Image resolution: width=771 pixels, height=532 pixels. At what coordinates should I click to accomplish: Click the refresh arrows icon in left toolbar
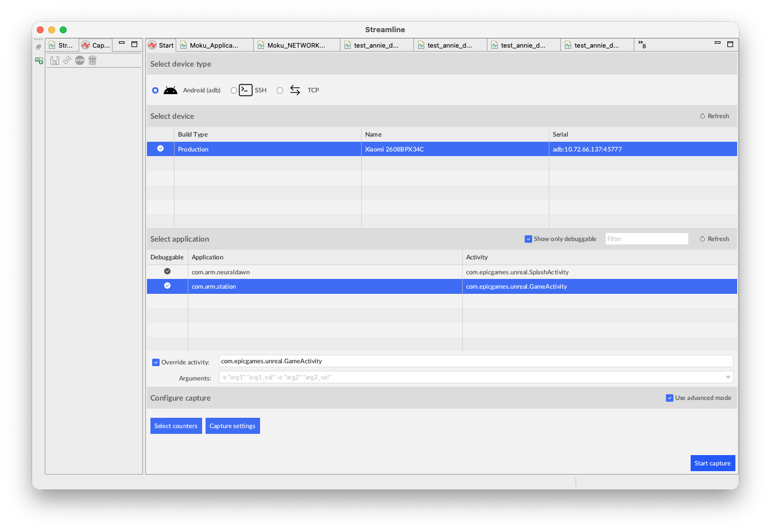67,60
